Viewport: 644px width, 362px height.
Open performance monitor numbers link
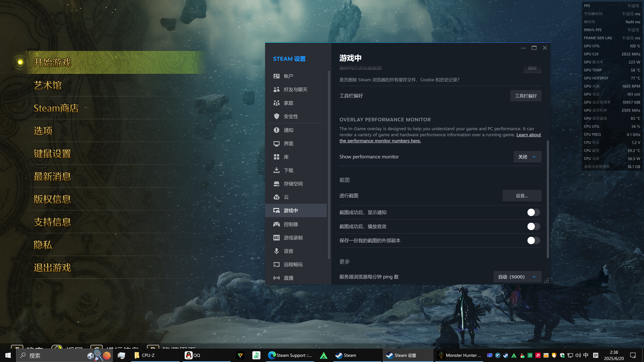point(380,141)
